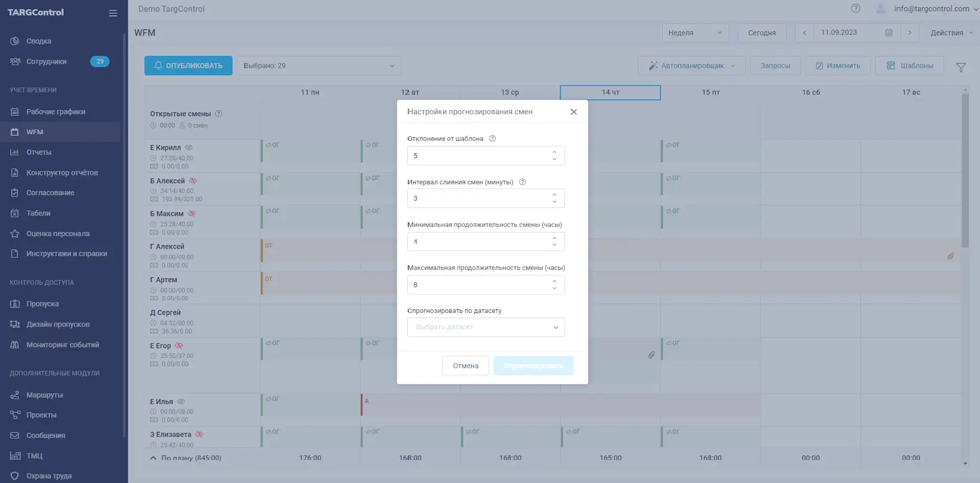980x483 pixels.
Task: Click Сообщения envelope icon in sidebar
Action: click(x=15, y=436)
